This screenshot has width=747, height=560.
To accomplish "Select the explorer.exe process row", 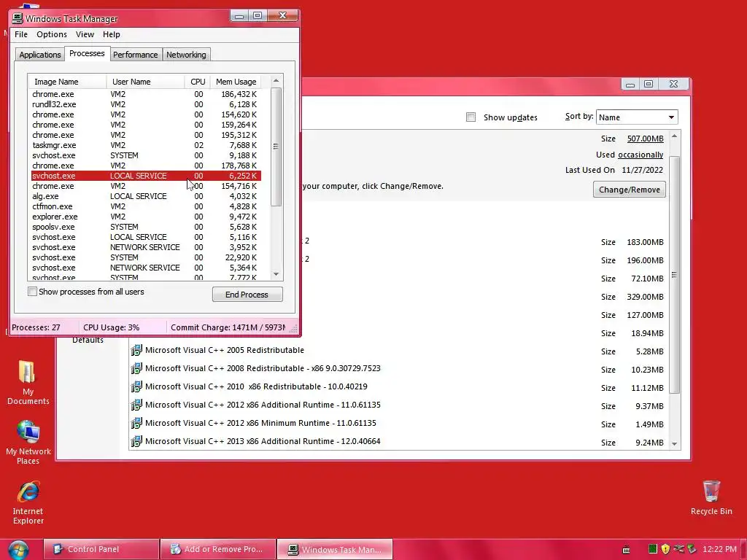I will 146,217.
